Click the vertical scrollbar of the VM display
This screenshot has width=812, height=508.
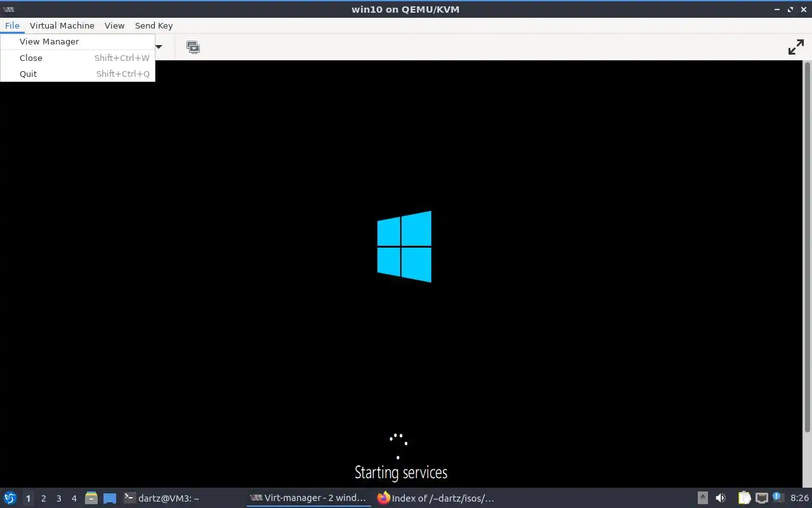click(x=808, y=248)
